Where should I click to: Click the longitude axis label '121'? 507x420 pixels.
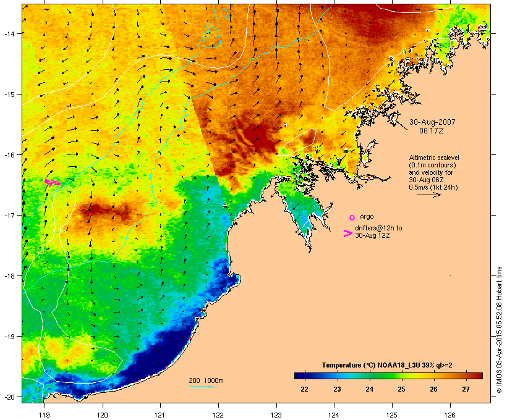160,415
